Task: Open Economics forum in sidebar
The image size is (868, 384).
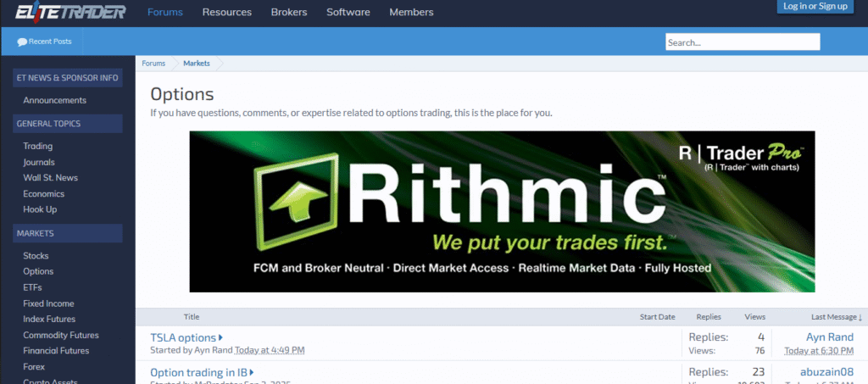Action: [44, 194]
